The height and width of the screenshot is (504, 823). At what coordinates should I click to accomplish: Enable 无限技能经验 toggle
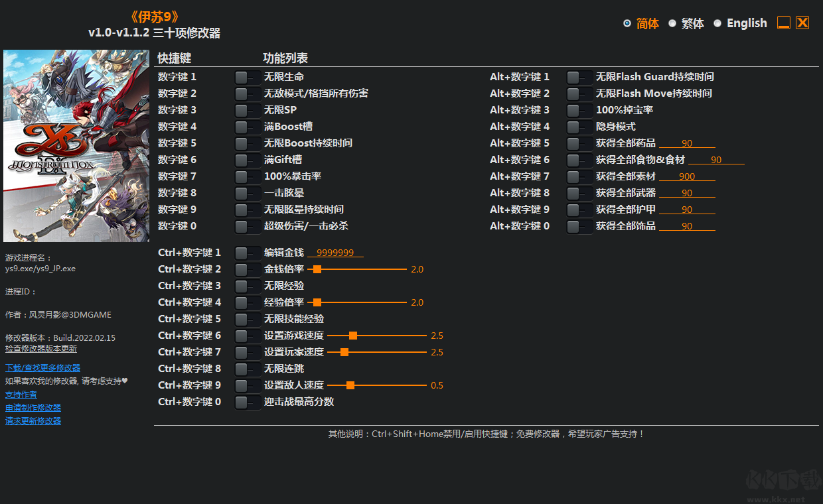click(x=248, y=320)
